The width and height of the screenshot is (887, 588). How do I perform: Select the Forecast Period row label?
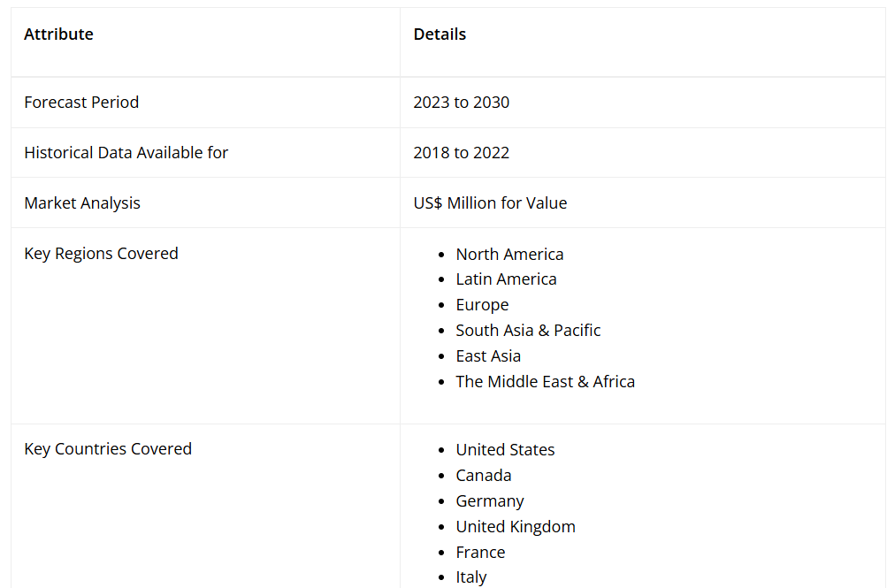click(x=81, y=103)
